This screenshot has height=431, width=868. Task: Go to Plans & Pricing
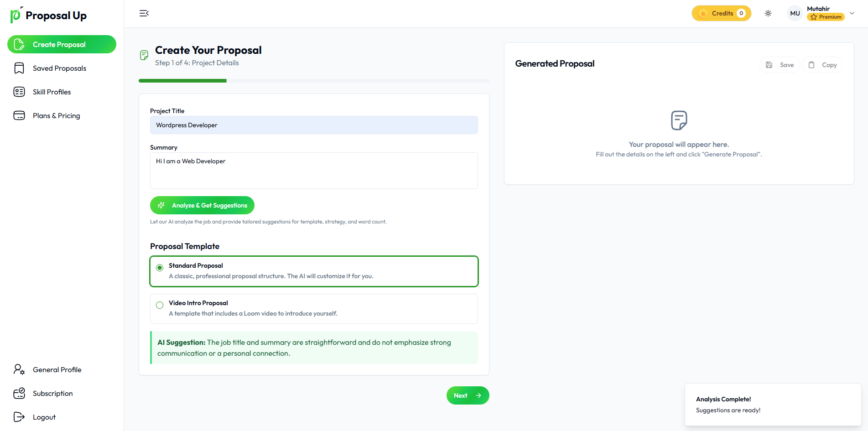tap(56, 116)
